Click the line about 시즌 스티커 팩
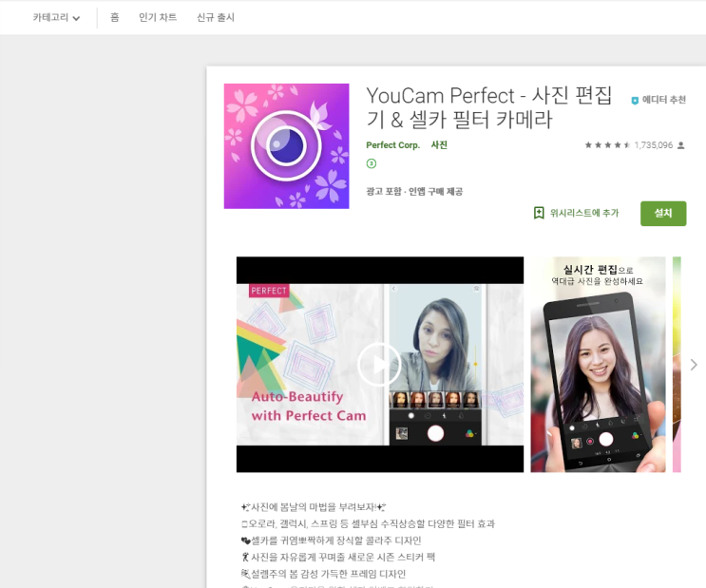 338,557
